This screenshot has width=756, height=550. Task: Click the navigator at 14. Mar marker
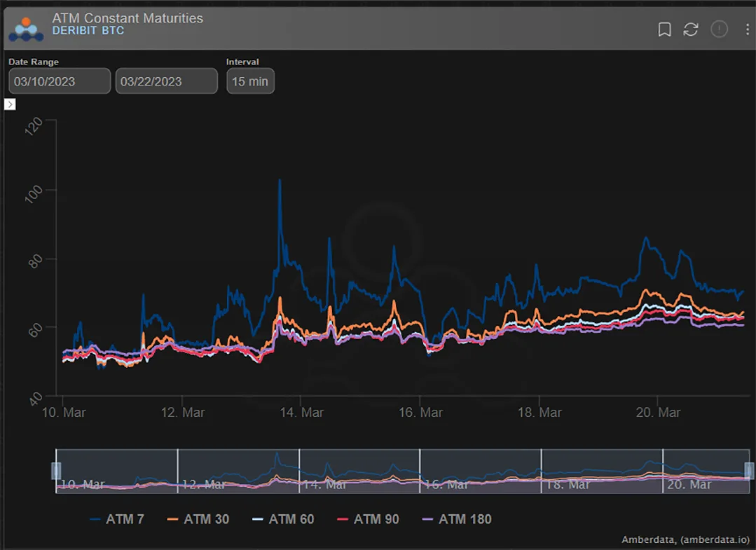(324, 484)
